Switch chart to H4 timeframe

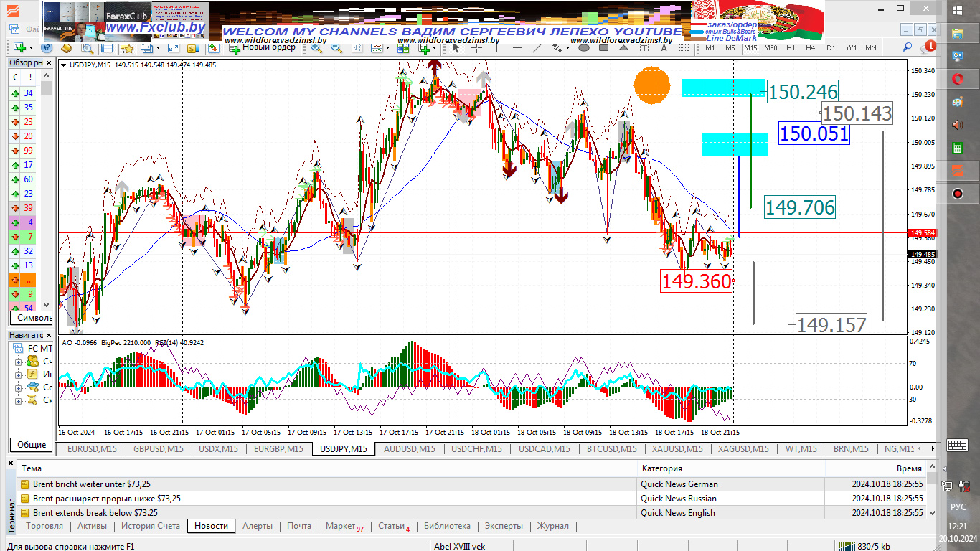tap(811, 48)
